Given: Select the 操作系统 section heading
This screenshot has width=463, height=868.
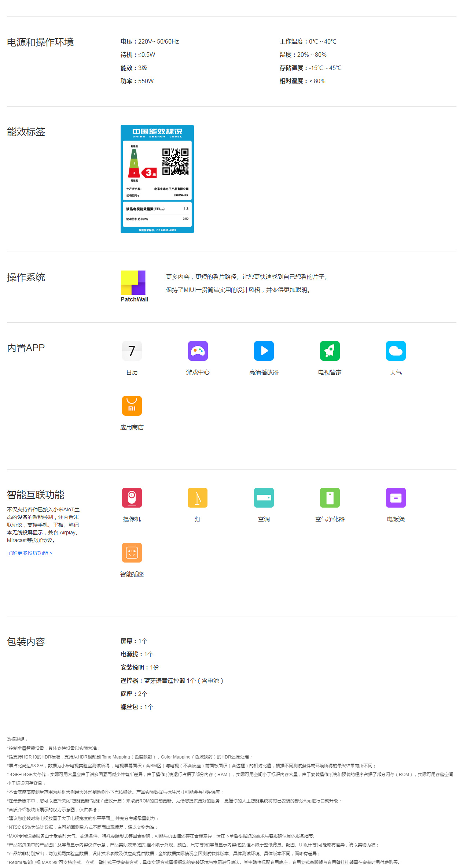Looking at the screenshot, I should click(x=26, y=277).
